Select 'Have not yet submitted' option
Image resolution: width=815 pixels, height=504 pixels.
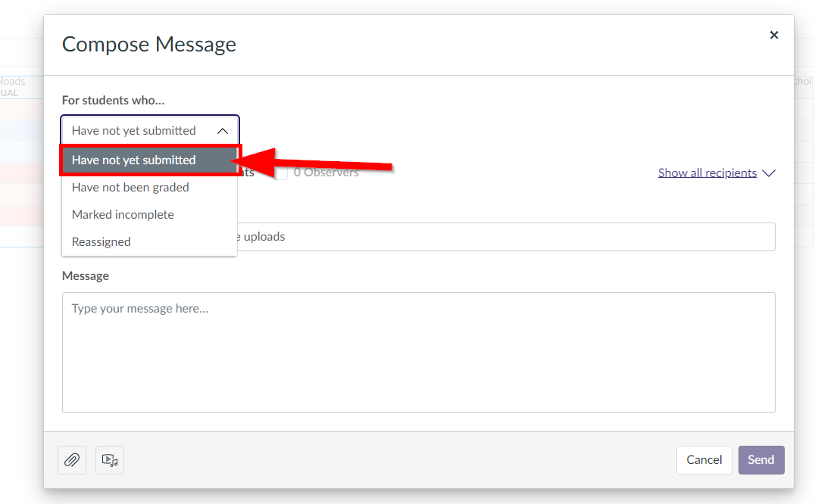tap(149, 160)
